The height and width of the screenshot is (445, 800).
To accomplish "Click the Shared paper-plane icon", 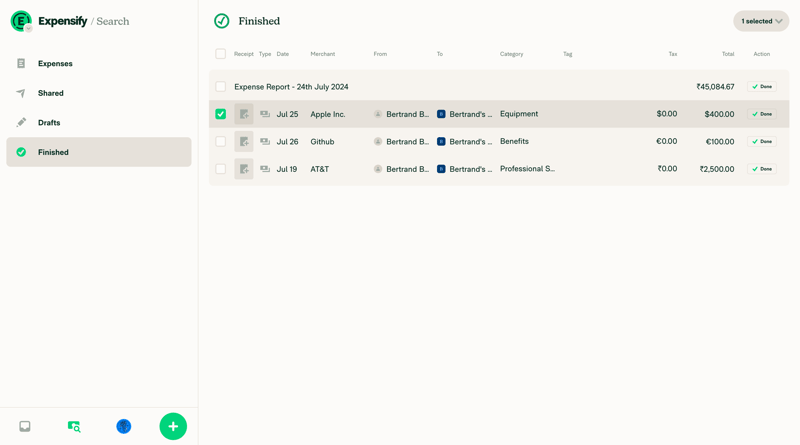I will [x=21, y=93].
